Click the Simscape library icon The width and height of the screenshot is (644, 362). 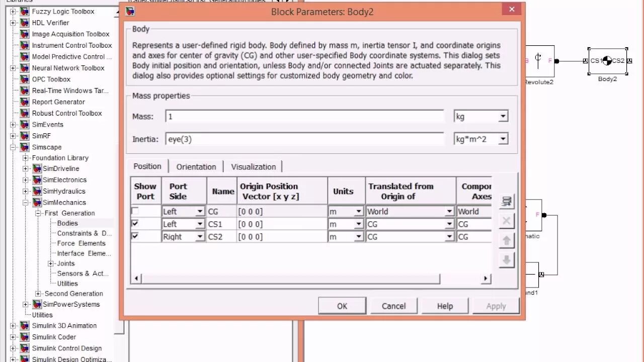25,147
